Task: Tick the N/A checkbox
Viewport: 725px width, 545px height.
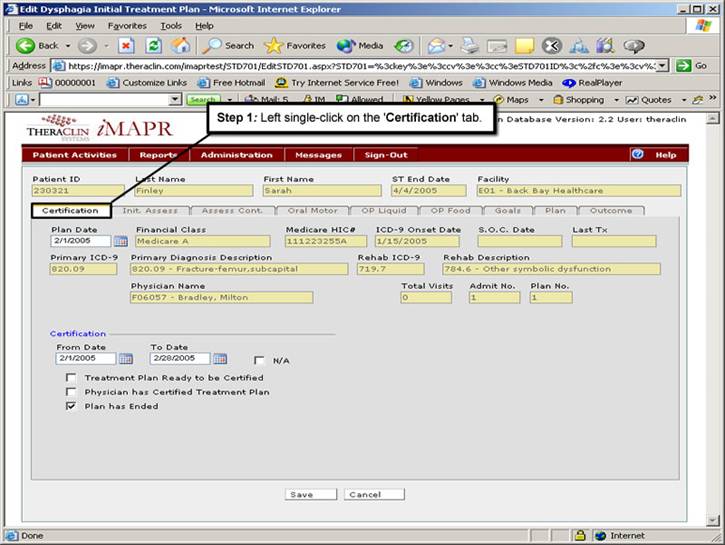Action: [x=259, y=360]
